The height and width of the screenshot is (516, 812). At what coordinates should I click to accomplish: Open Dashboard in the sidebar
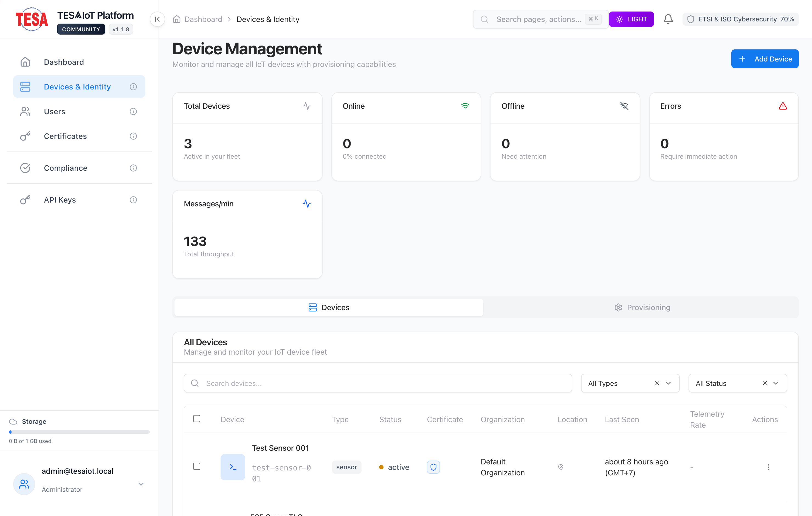point(79,62)
